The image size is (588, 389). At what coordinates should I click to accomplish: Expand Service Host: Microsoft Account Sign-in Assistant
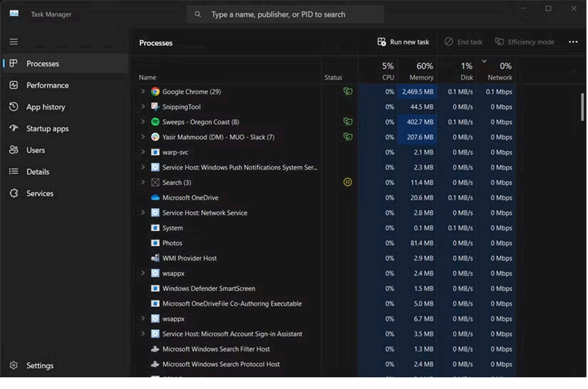click(x=143, y=334)
